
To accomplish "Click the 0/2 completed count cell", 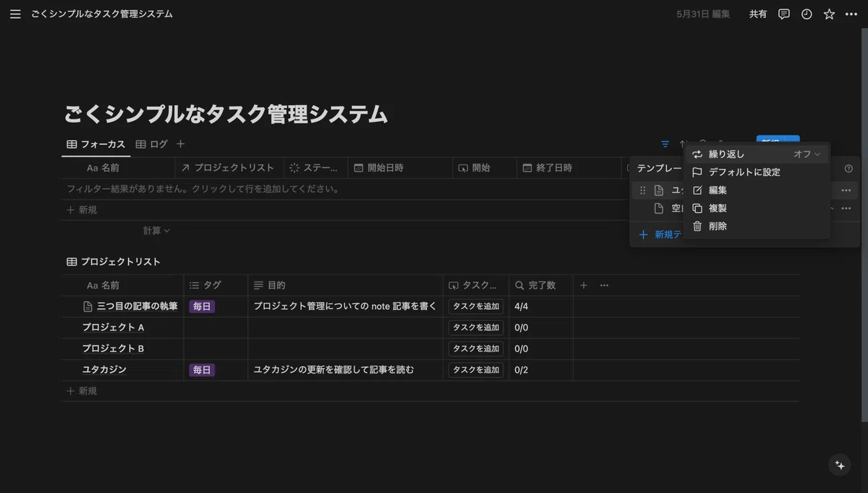I will [x=541, y=370].
